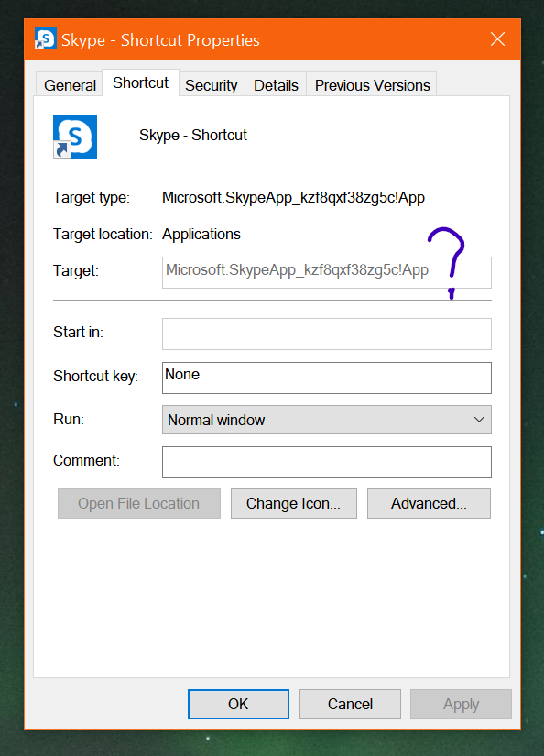Click the greyed-out Target field

(x=327, y=272)
